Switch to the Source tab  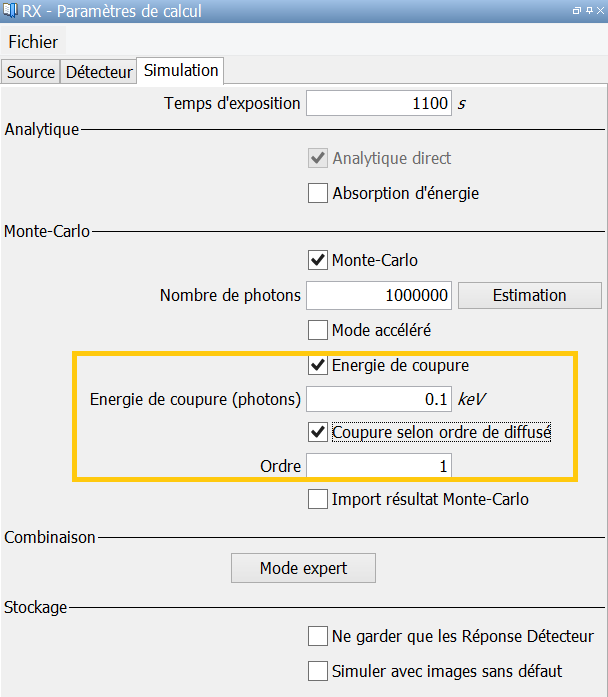[x=31, y=72]
